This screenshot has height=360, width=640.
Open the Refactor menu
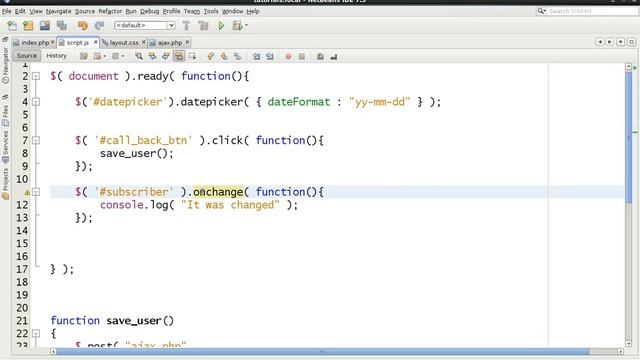pos(110,11)
